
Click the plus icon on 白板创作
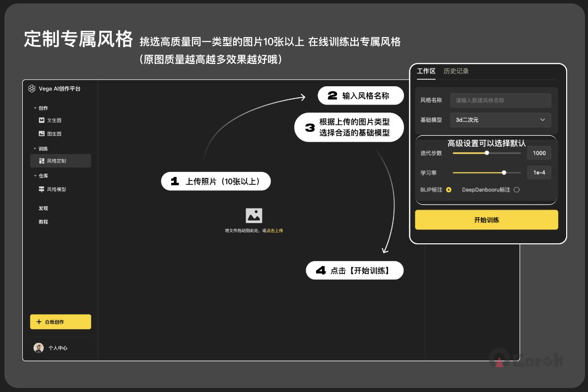39,322
